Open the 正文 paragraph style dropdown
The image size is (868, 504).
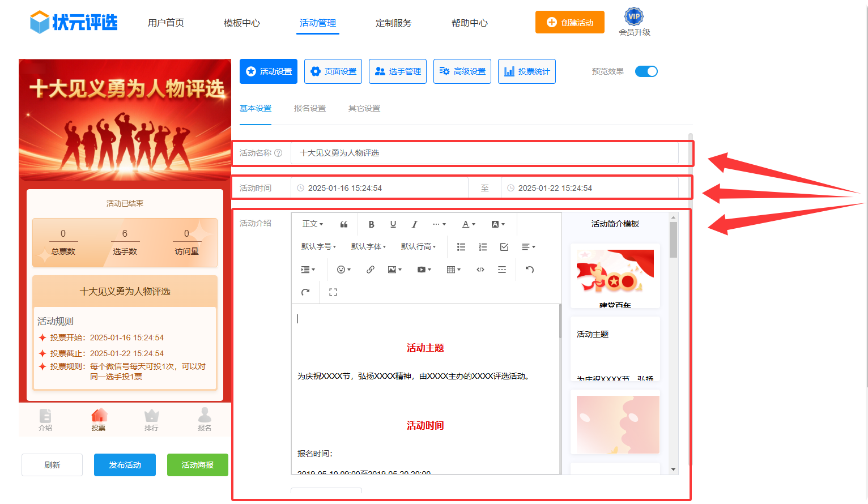pos(313,224)
